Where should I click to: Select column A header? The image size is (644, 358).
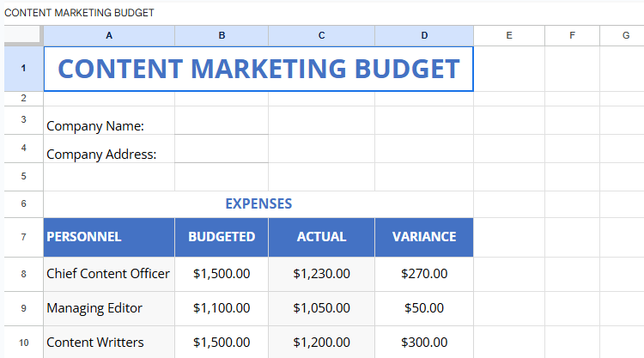[109, 35]
